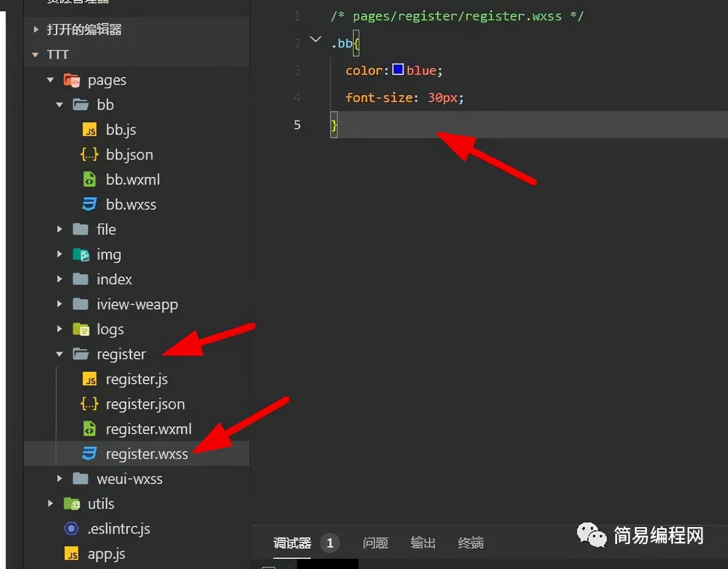Click the TTT project name
This screenshot has height=569, width=728.
coord(58,55)
